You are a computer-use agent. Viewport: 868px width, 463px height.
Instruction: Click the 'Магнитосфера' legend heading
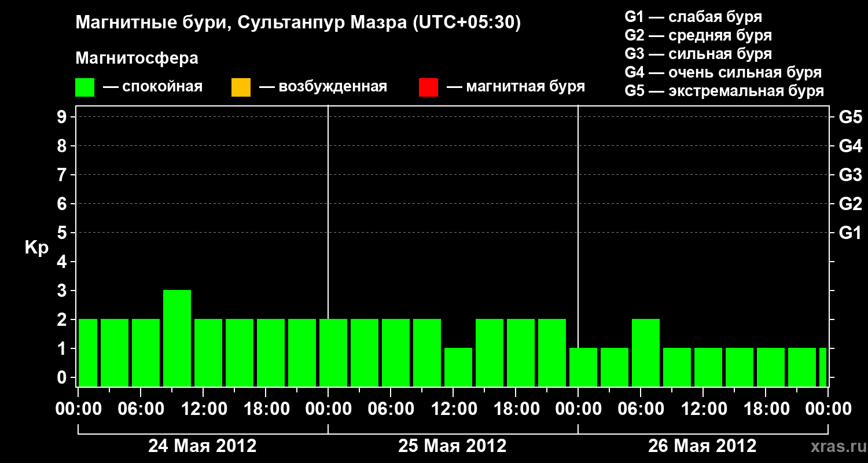(137, 58)
